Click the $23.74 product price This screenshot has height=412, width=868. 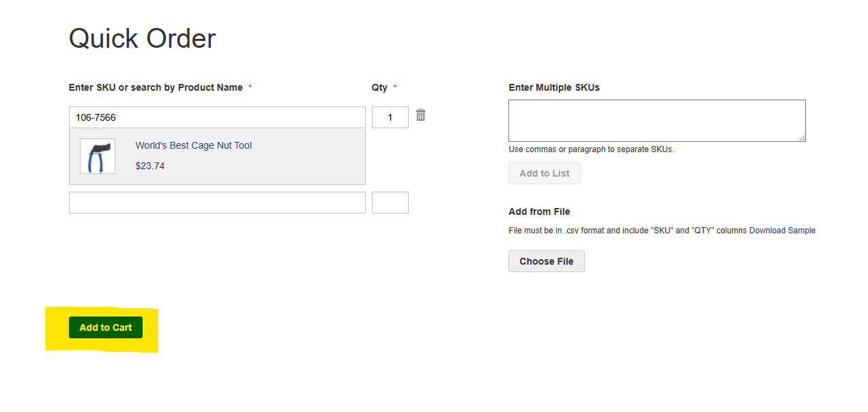coord(150,166)
